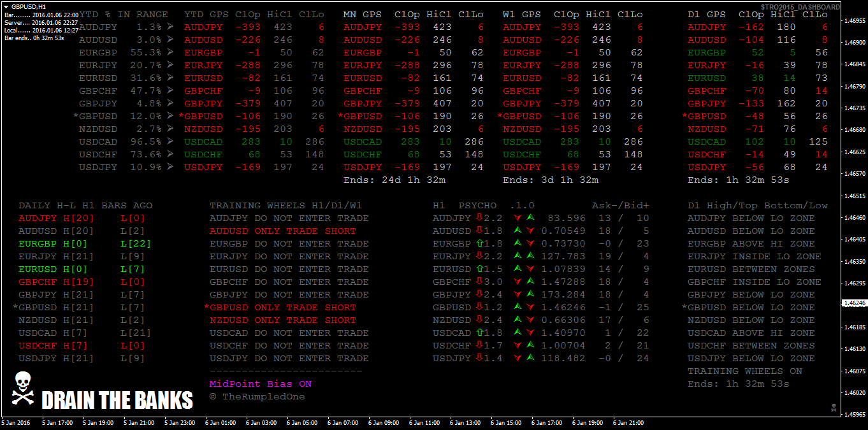This screenshot has width=868, height=430.
Task: Click the arrow marker next to AUDJPY 1.3%
Action: [x=170, y=27]
